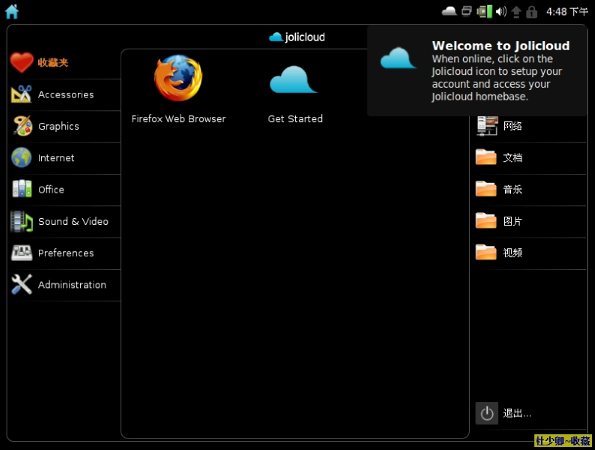Open the 4:48 clock in panel
The height and width of the screenshot is (450, 595).
tap(567, 12)
